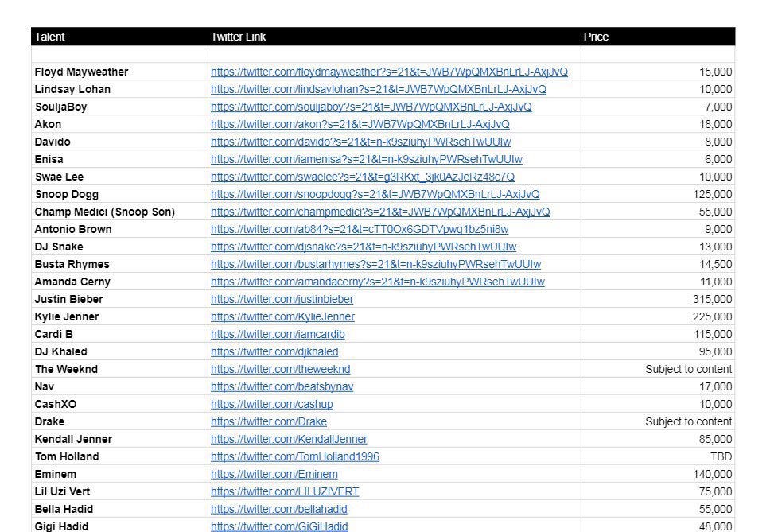
Task: Visit the snoopdogg Twitter link
Action: point(375,195)
